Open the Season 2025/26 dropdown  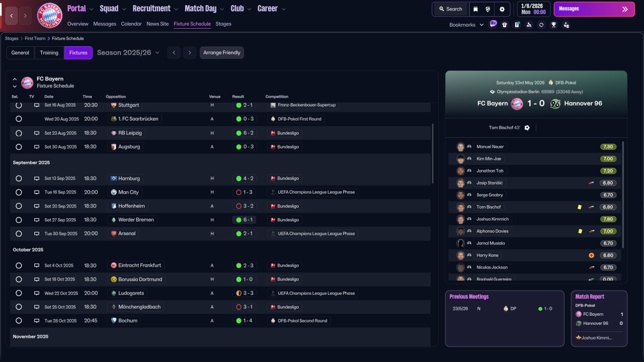[128, 52]
